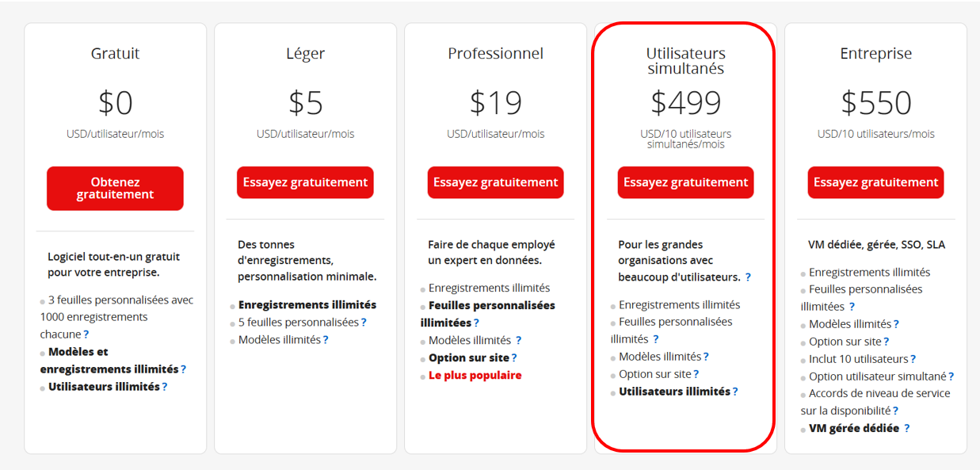Click the "$19" price in Professionnel plan
This screenshot has height=470, width=980.
[x=495, y=103]
